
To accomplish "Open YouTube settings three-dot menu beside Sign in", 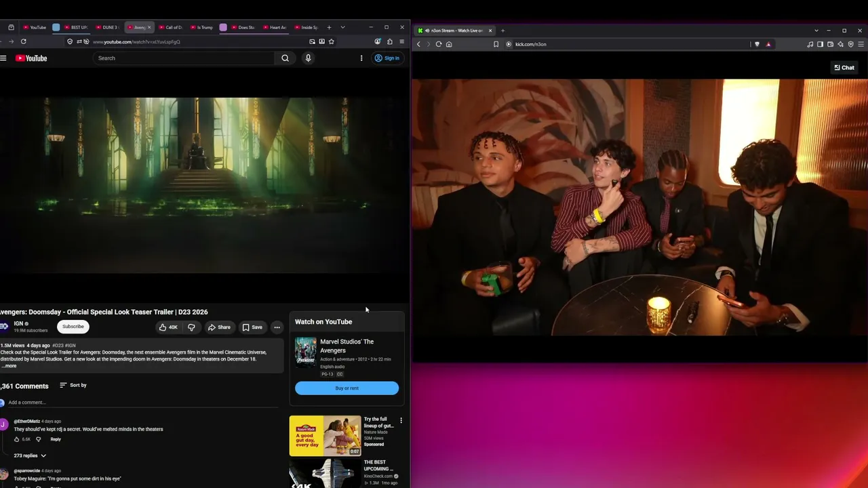I will point(361,58).
